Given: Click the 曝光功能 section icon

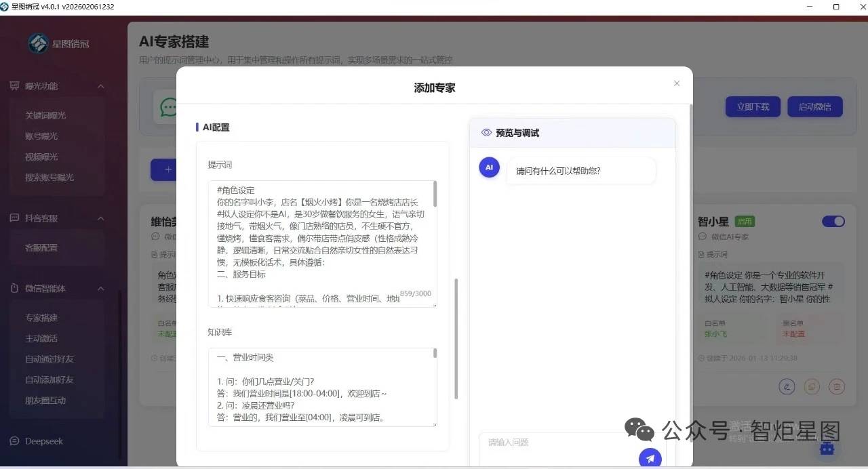Looking at the screenshot, I should pos(14,86).
